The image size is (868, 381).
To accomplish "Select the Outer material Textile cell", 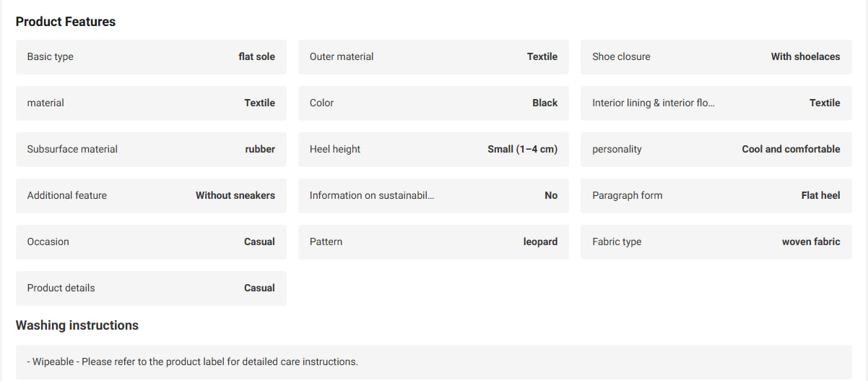I will (433, 56).
